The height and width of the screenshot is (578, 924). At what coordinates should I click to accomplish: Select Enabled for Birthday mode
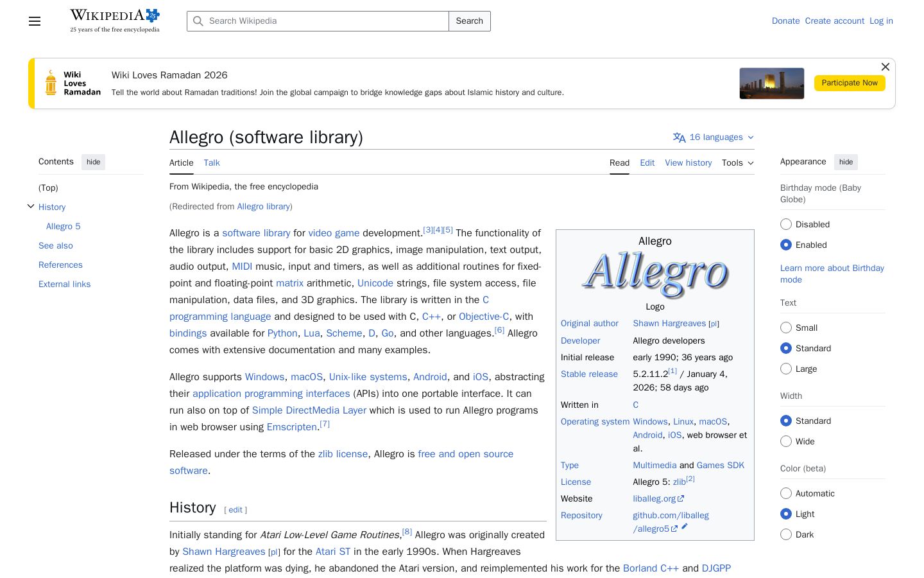(786, 245)
